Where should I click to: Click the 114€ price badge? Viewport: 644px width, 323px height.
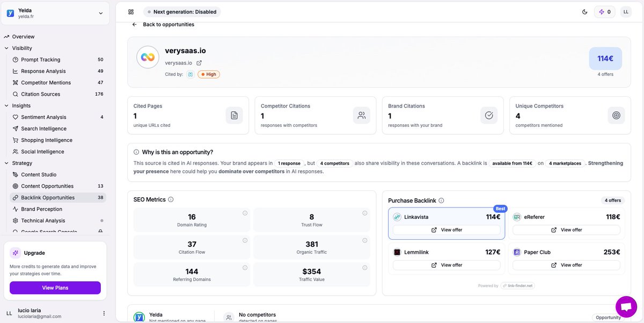(x=605, y=59)
